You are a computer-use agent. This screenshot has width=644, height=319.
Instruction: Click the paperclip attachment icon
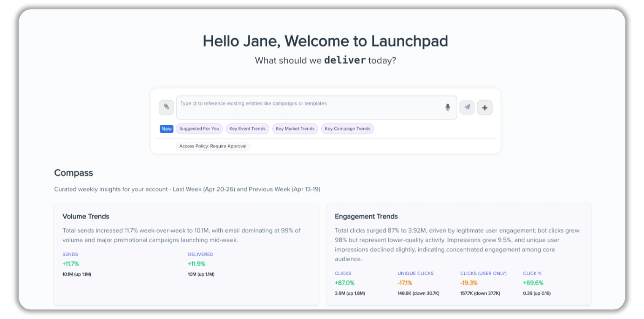(166, 107)
